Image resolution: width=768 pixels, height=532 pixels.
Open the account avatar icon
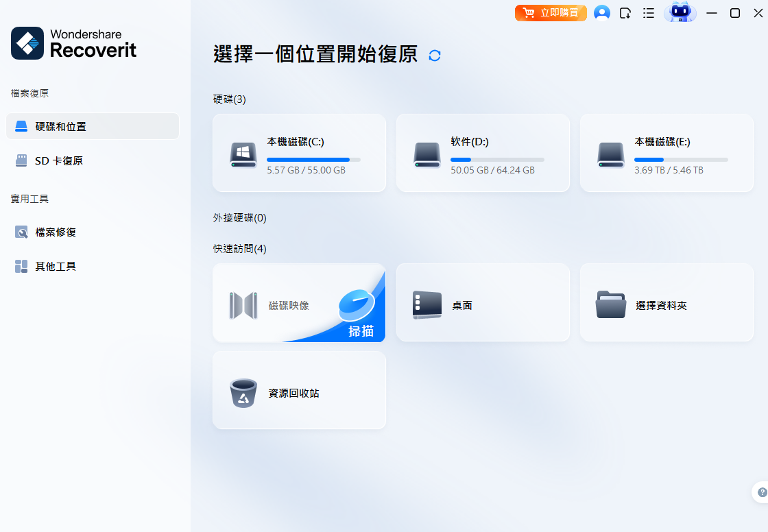(x=602, y=12)
